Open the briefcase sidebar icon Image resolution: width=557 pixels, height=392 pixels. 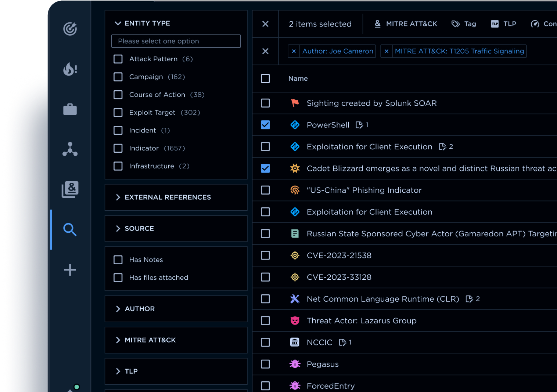(x=70, y=109)
